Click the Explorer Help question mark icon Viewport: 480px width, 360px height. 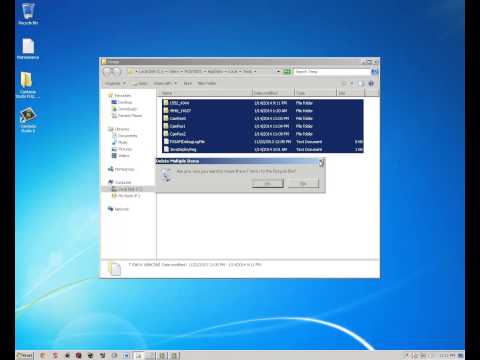tap(371, 83)
